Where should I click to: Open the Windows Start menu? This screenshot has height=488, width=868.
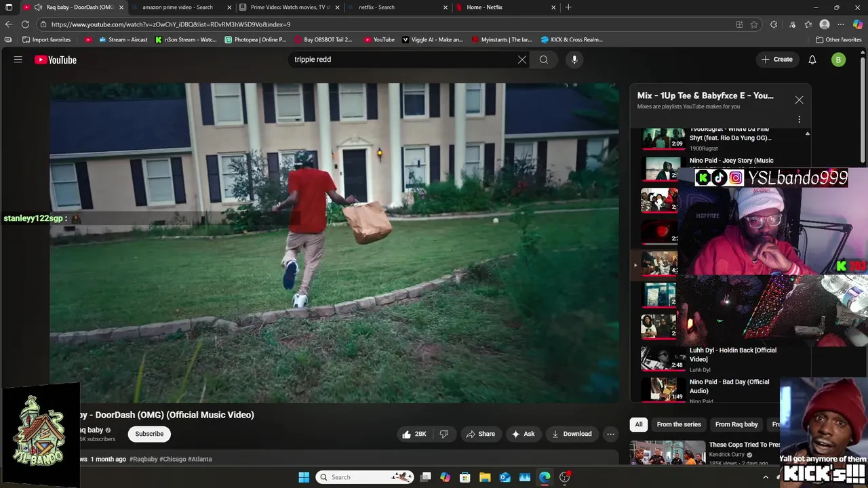pyautogui.click(x=304, y=477)
